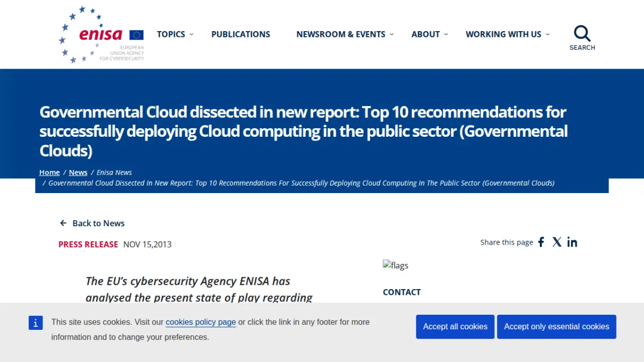Click the back arrow beside Back to News
Screen dimensions: 644x362
(63, 223)
